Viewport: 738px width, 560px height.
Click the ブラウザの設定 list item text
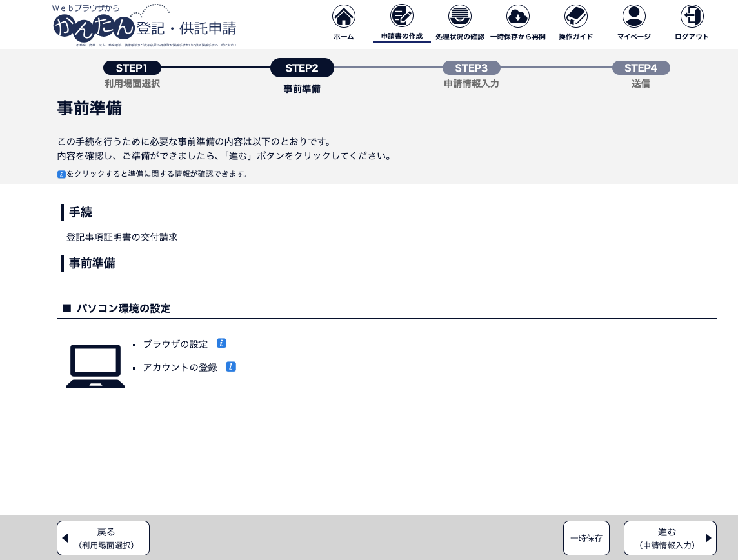(175, 344)
